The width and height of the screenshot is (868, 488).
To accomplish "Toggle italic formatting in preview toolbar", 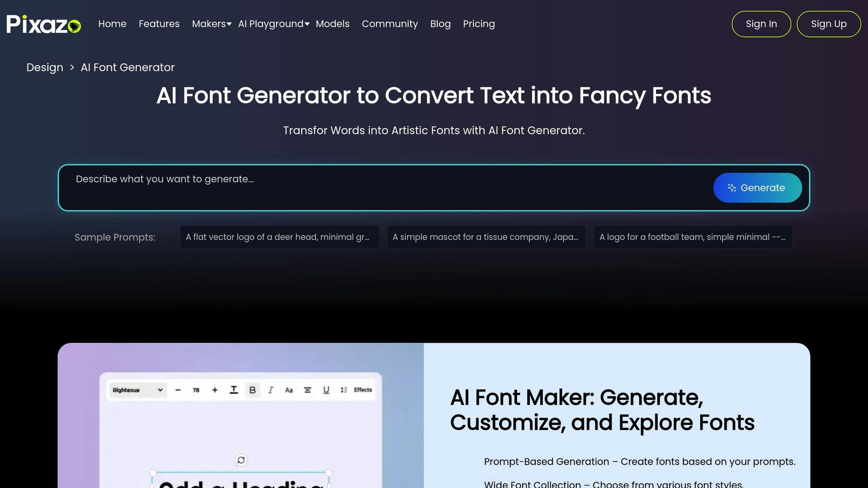I will pyautogui.click(x=270, y=390).
